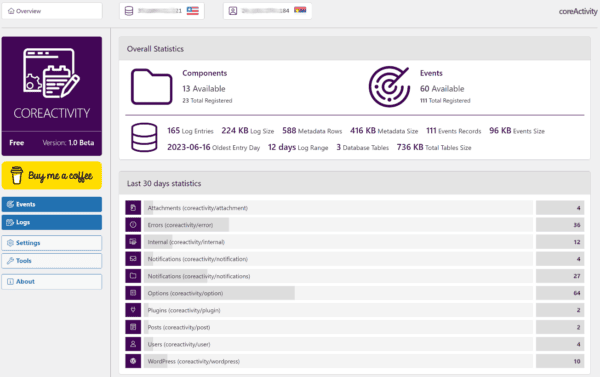Click WordPress (coreactivity/wordpress) label

(x=194, y=361)
